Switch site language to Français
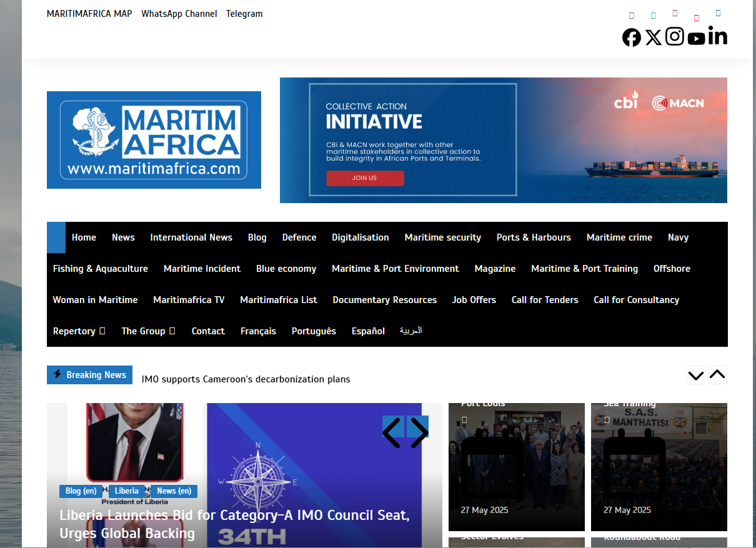 click(x=258, y=331)
